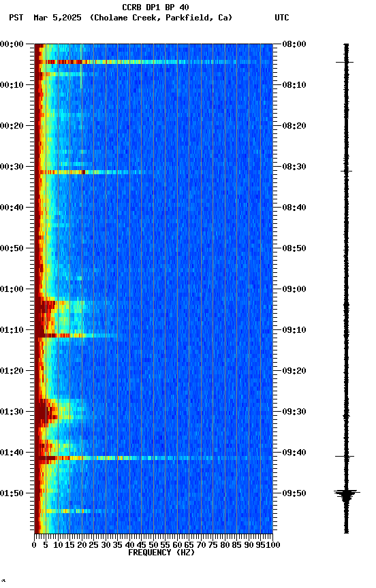Click the '(Cholame Creek, Parkfield, Ca)' location text

click(161, 18)
